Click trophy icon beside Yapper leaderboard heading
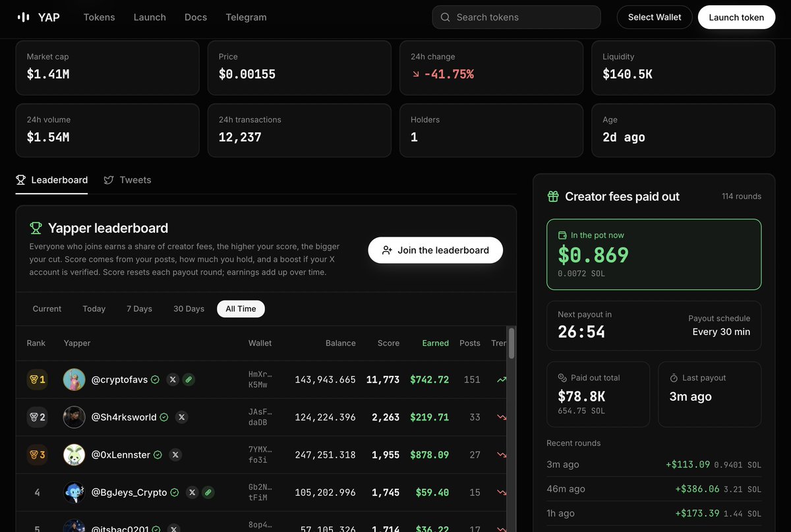 [36, 228]
